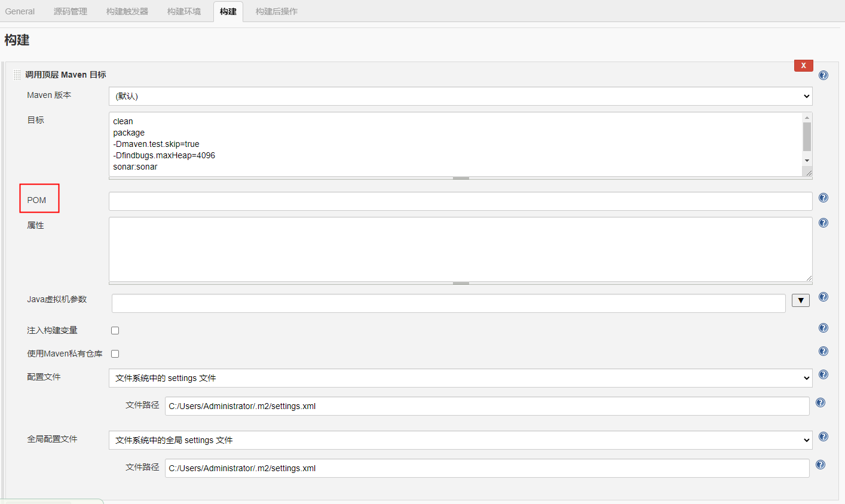Switch to the 源码管理 tab
This screenshot has width=845, height=504.
click(x=71, y=11)
